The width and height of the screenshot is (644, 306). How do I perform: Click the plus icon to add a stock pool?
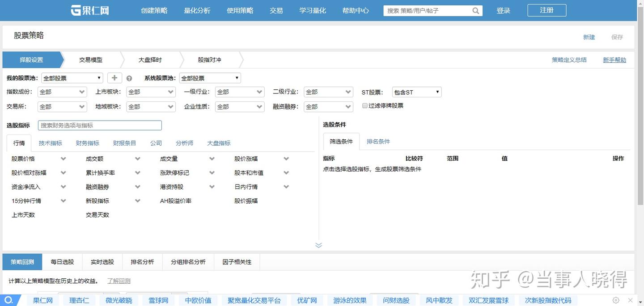point(114,77)
